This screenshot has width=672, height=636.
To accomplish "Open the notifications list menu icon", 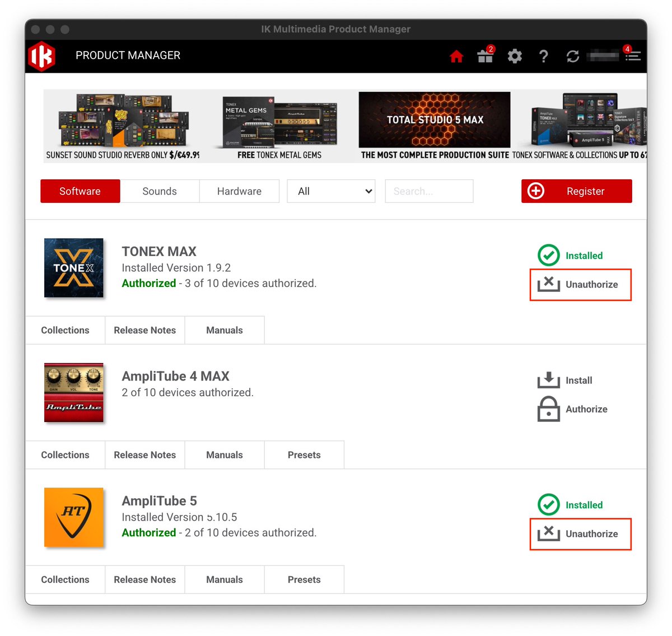I will [633, 56].
